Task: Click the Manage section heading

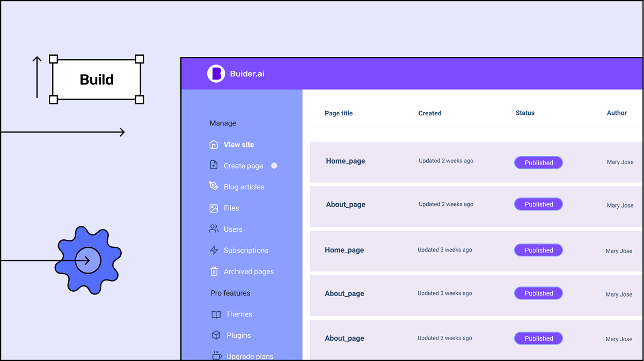Action: (x=223, y=123)
